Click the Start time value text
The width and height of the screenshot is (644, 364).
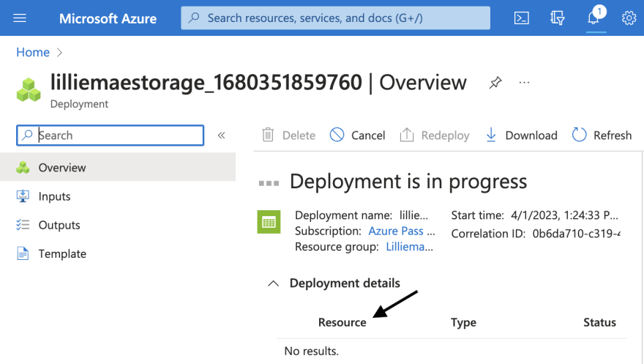pyautogui.click(x=564, y=215)
